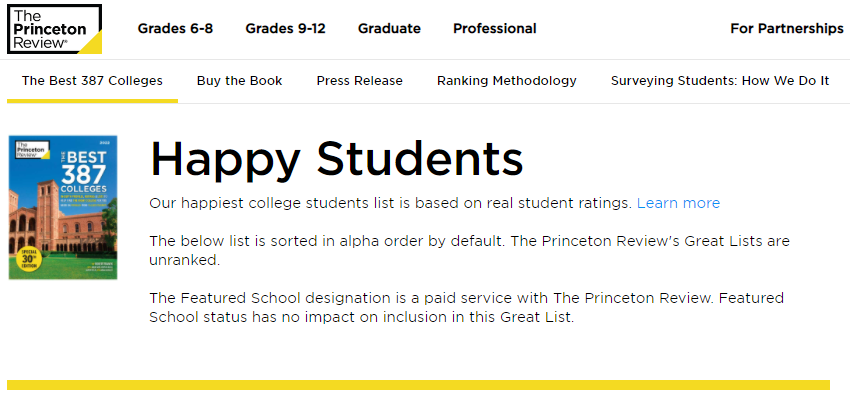Viewport: 850px width, 394px height.
Task: Open Surveying Students: How We Do It
Action: [720, 81]
